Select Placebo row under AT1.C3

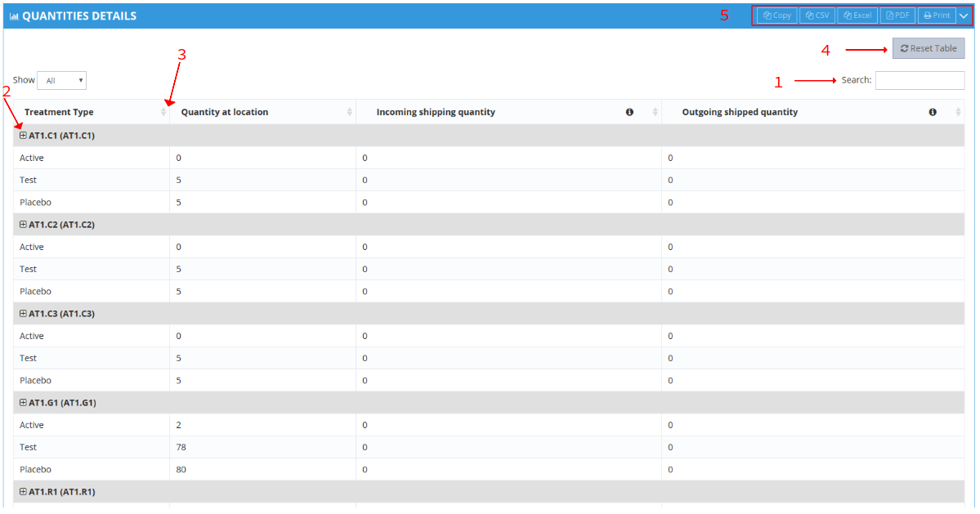point(489,380)
